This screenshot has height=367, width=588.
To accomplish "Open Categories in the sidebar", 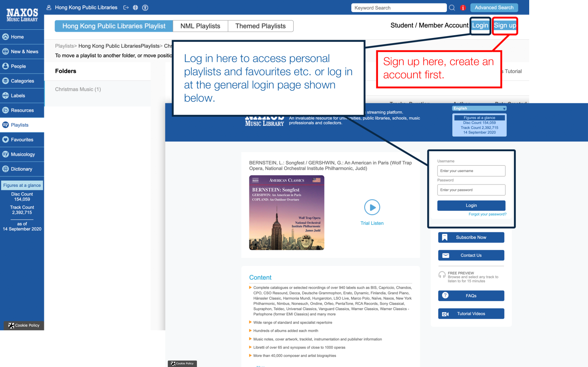I will (x=22, y=81).
